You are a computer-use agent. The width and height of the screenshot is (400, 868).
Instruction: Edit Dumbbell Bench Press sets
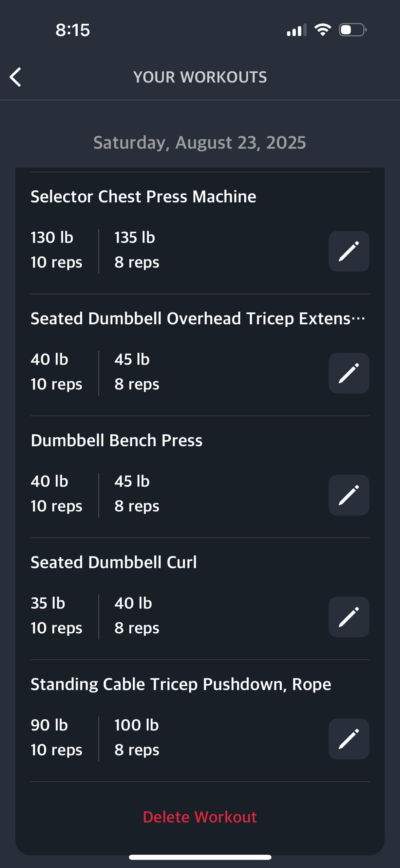[x=349, y=495]
